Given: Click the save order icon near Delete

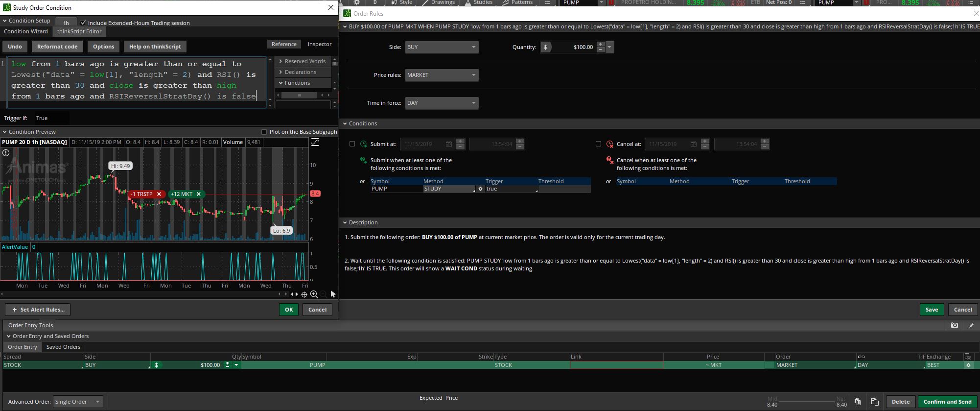Looking at the screenshot, I should coord(874,402).
